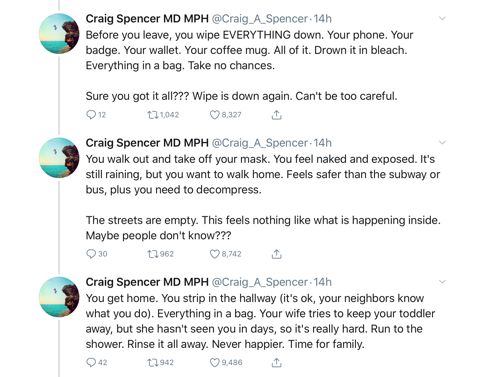Screen dimensions: 500x377
Task: Share the first tweet about wiping everything
Action: pyautogui.click(x=276, y=115)
